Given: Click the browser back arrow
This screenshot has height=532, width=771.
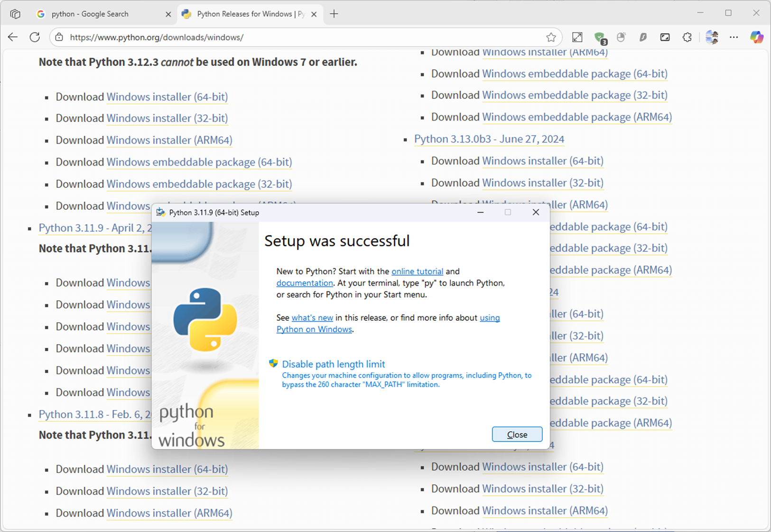Looking at the screenshot, I should pyautogui.click(x=13, y=37).
